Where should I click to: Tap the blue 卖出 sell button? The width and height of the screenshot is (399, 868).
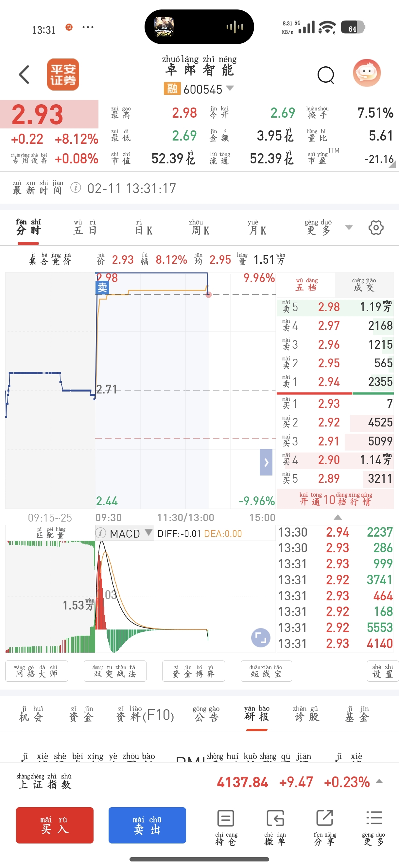[147, 825]
